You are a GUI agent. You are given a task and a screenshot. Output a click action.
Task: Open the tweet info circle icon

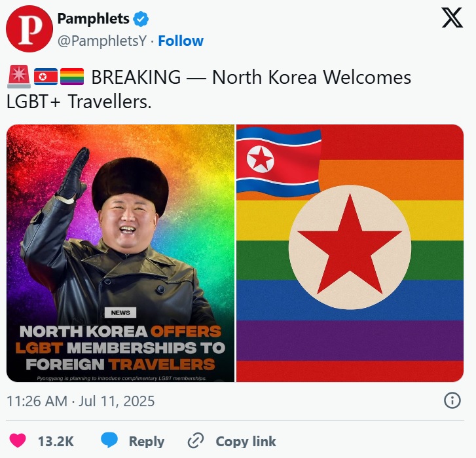click(452, 400)
